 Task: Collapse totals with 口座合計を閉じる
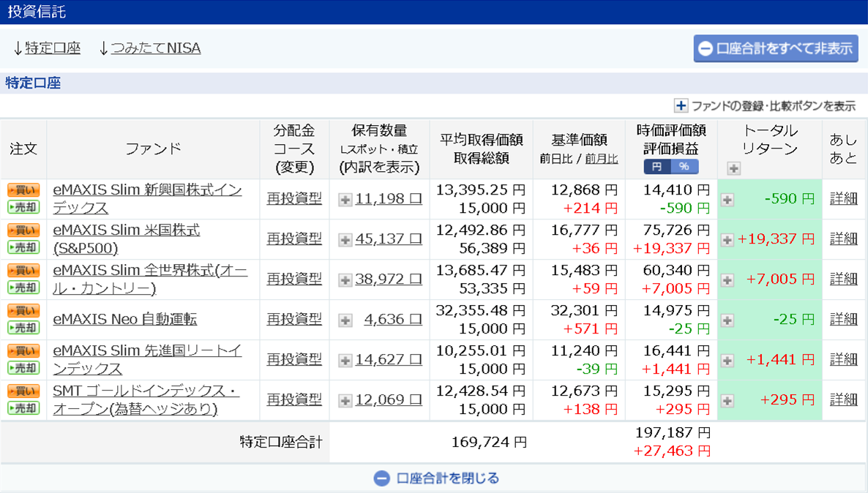[437, 478]
